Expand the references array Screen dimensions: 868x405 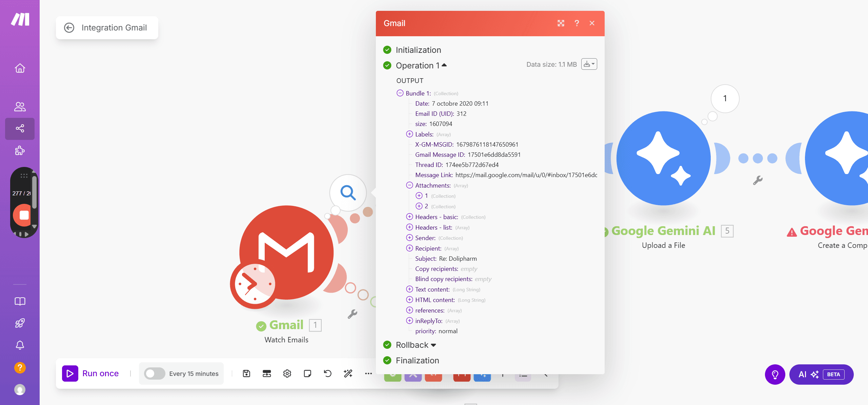409,310
